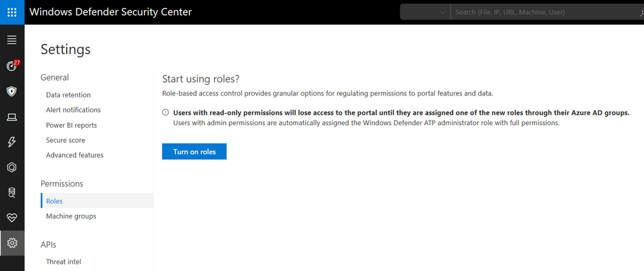Open Machine groups settings
Image resolution: width=644 pixels, height=271 pixels.
point(71,216)
